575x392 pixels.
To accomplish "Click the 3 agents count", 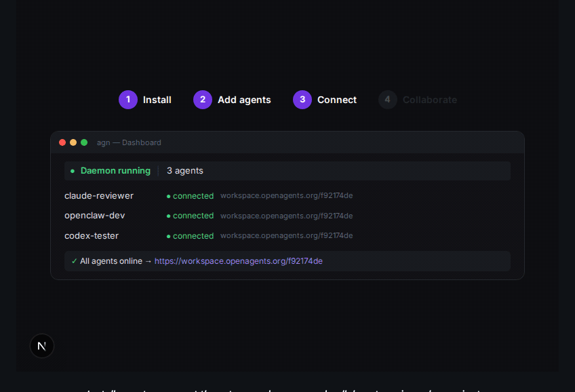I will point(185,171).
